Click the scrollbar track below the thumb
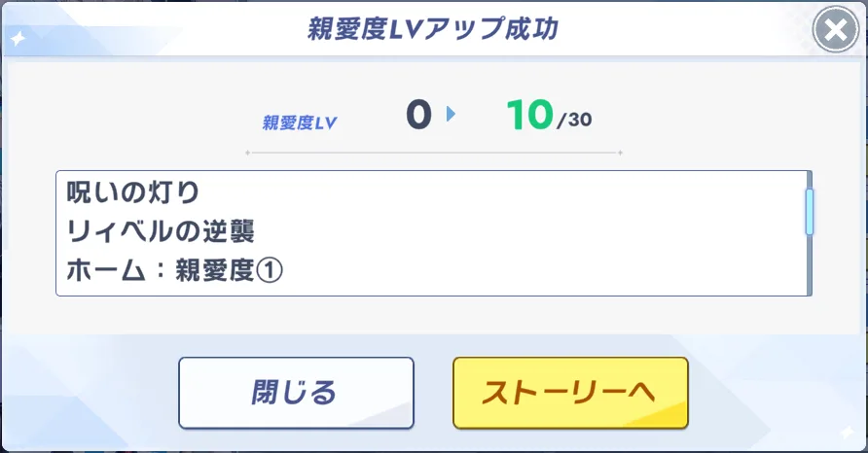The height and width of the screenshot is (453, 868). (x=809, y=267)
